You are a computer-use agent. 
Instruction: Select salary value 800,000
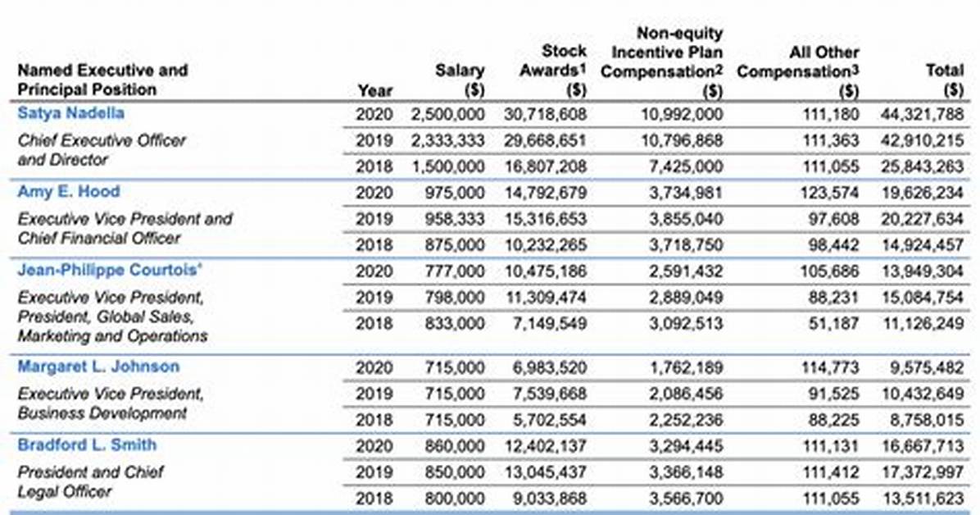point(455,499)
